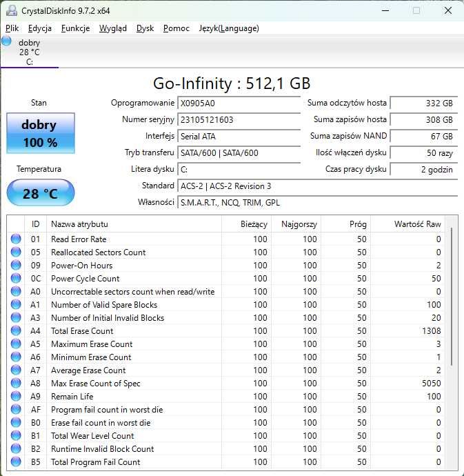Click the Nazwa atrybutu column header
This screenshot has width=464, height=476.
pos(134,224)
